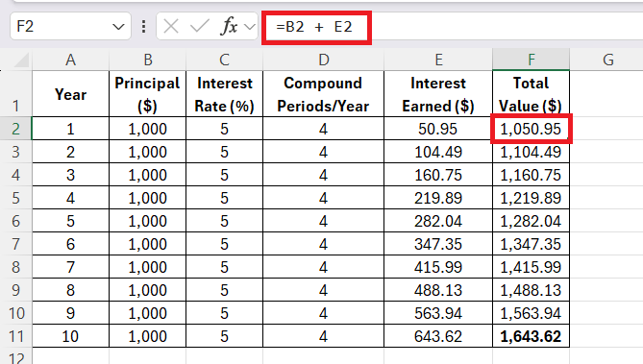Select cell showing 1,488.13
The height and width of the screenshot is (364, 643).
(x=532, y=290)
